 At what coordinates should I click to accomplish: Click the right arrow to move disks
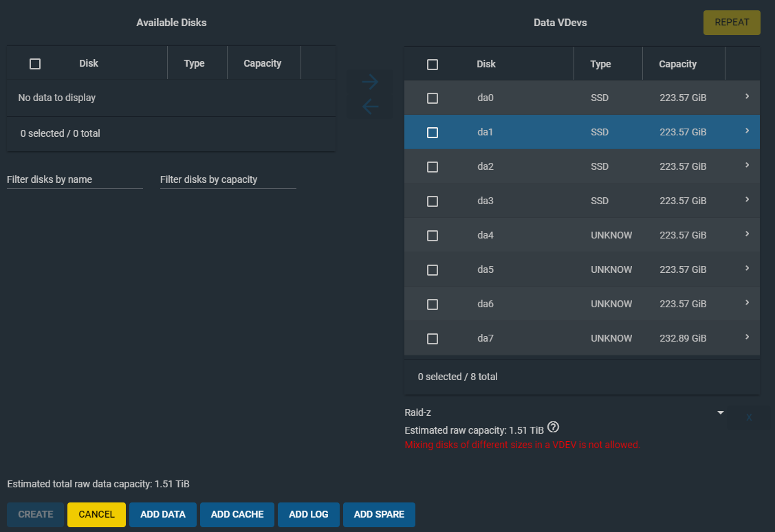tap(370, 82)
